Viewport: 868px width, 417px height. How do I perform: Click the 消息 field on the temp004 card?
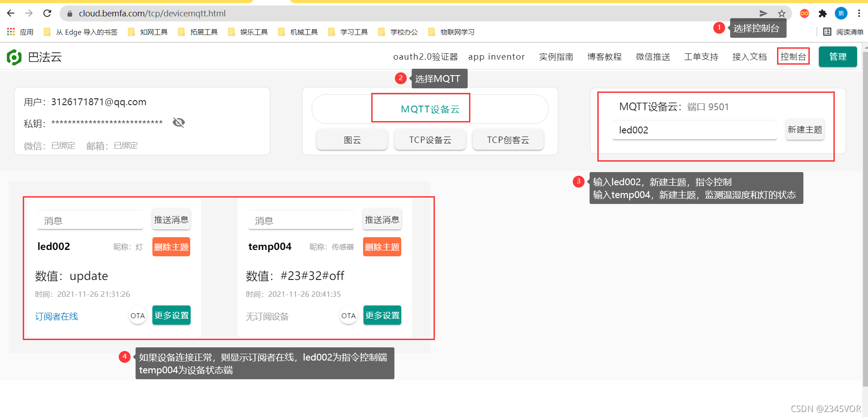[x=301, y=220]
